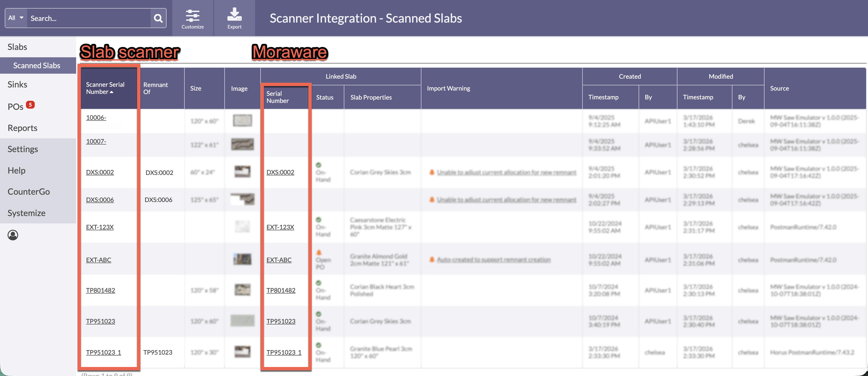868x376 pixels.
Task: Click the sort arrow on Scanner Serial Number
Action: point(112,92)
